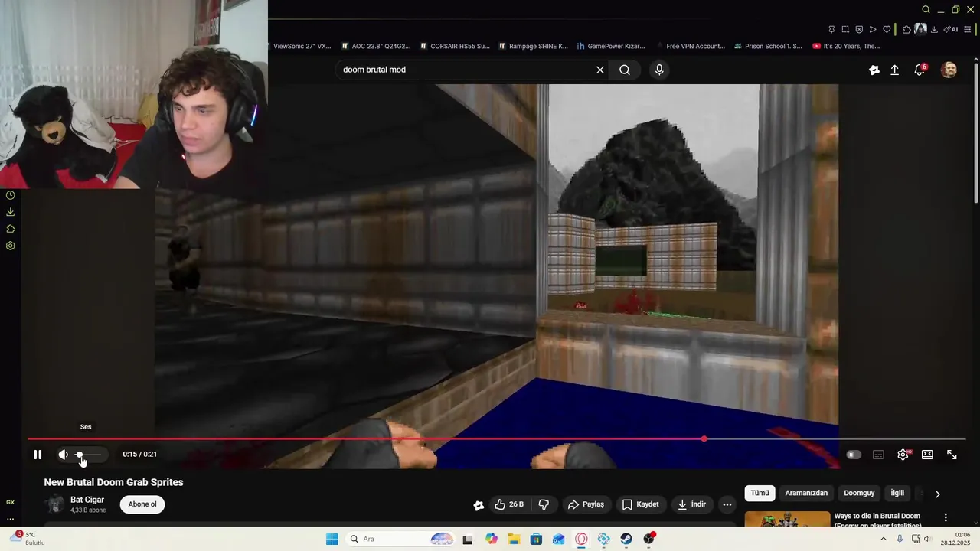This screenshot has height=551, width=980.
Task: Click the YouTube search magnifier button
Action: (x=625, y=70)
